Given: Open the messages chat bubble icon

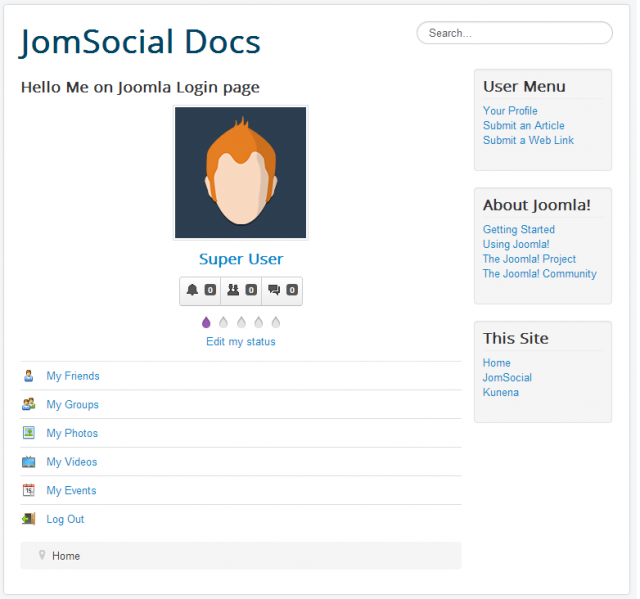Looking at the screenshot, I should point(274,290).
